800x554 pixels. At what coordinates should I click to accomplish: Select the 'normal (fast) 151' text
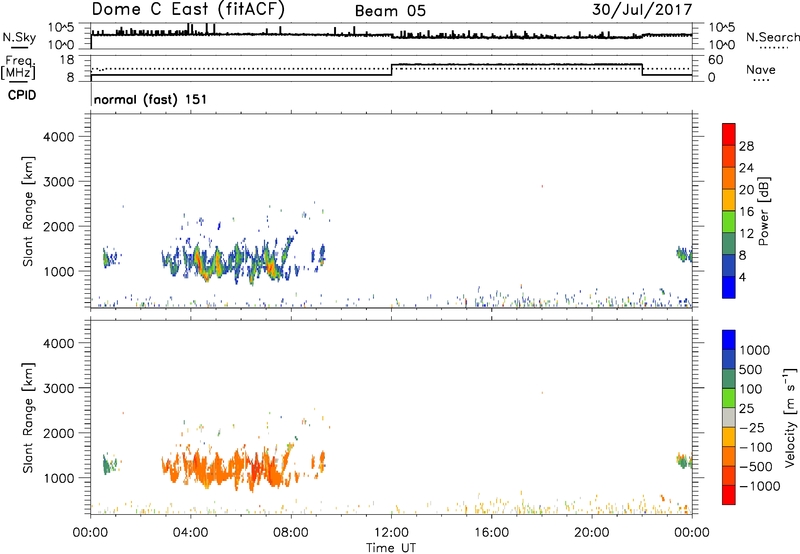point(151,99)
